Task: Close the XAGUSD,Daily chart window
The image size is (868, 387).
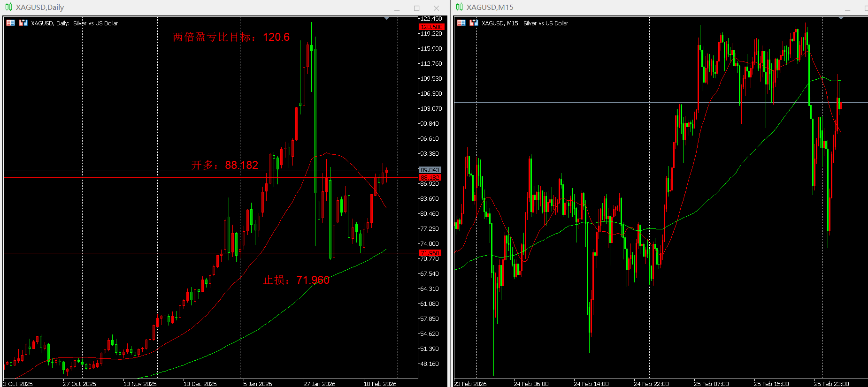Action: 436,8
